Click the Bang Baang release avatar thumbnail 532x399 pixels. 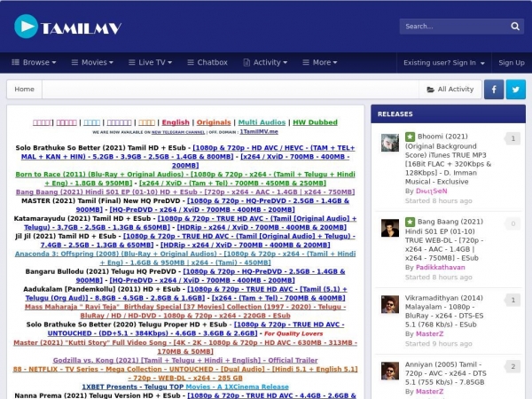point(390,228)
